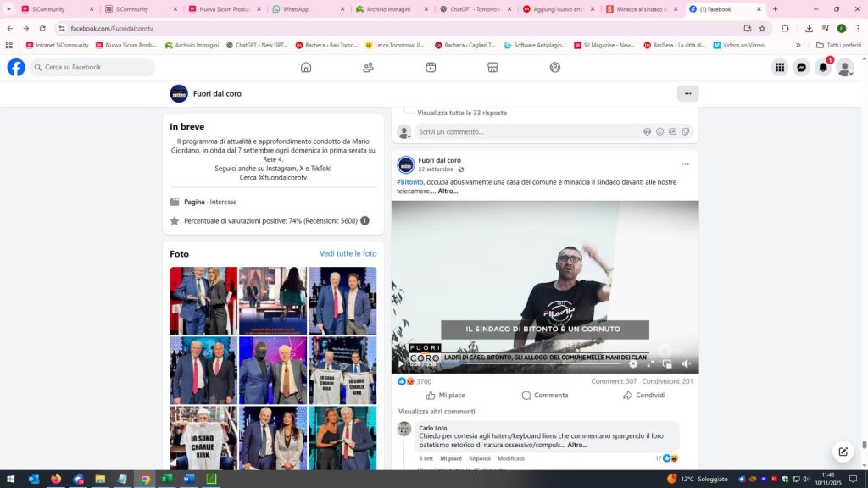Open the Marketplace icon

pos(492,68)
